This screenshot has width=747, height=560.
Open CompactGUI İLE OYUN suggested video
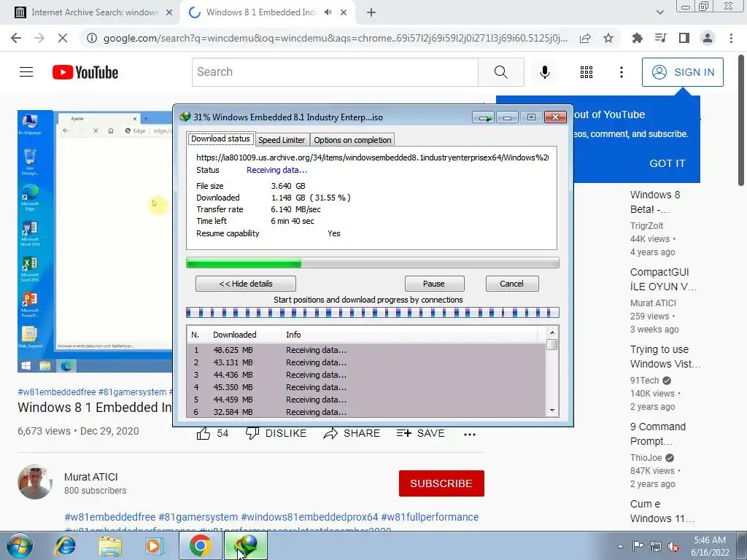click(663, 279)
